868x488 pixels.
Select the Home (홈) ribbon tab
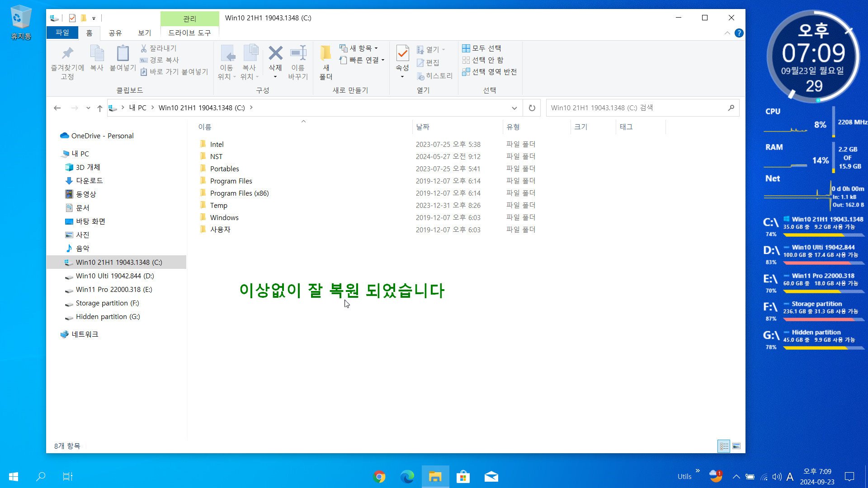coord(89,33)
